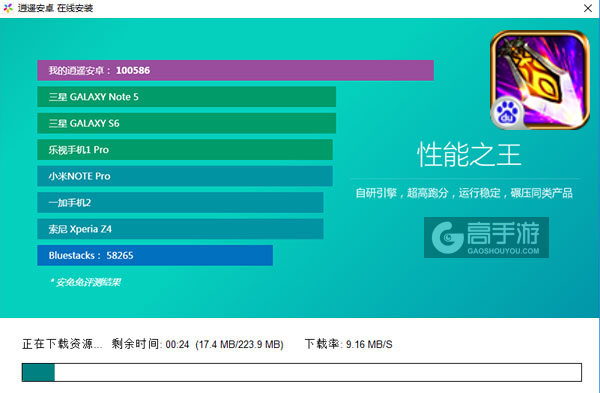The height and width of the screenshot is (393, 600).
Task: Click the download progress bar
Action: click(302, 372)
